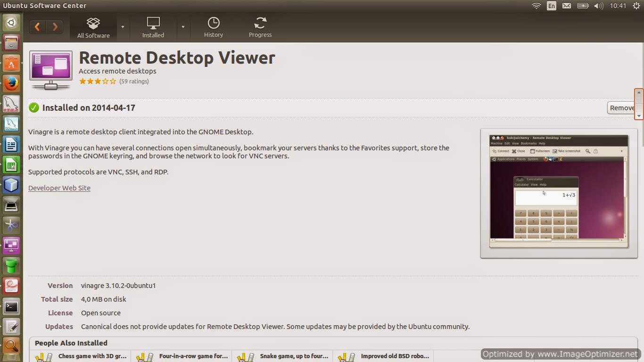Launch VirtualBox from the dock
Viewport: 644px width, 362px height.
pos(11,185)
